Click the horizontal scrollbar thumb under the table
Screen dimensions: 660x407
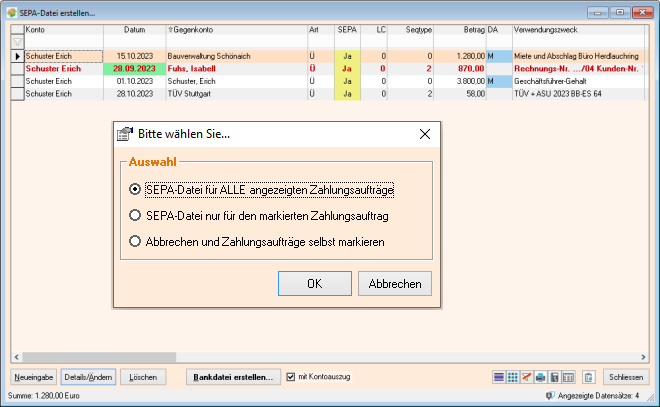click(x=99, y=357)
